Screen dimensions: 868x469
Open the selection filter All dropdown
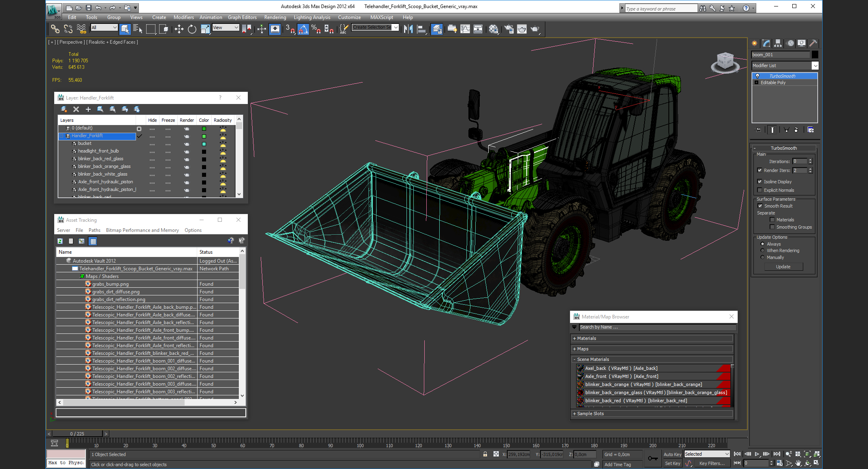pyautogui.click(x=104, y=28)
